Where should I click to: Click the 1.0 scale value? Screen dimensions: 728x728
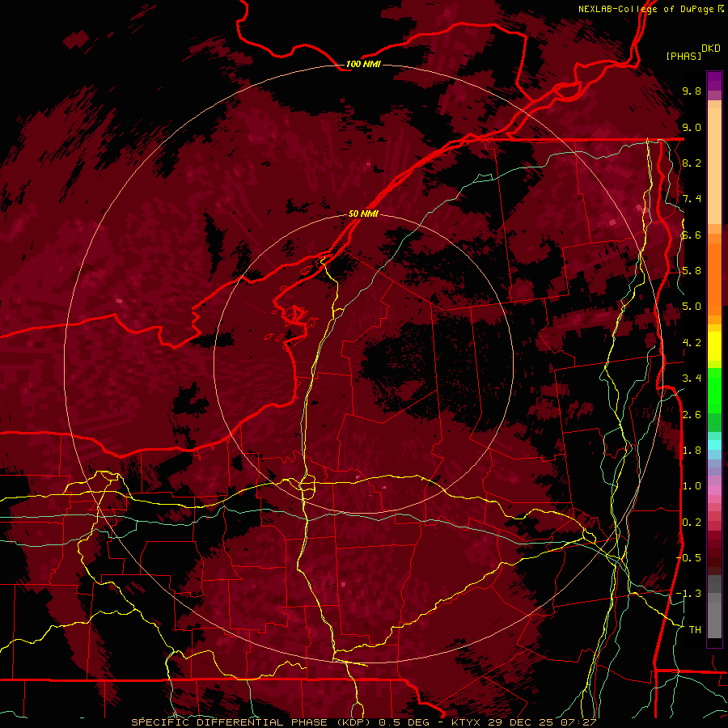[692, 486]
